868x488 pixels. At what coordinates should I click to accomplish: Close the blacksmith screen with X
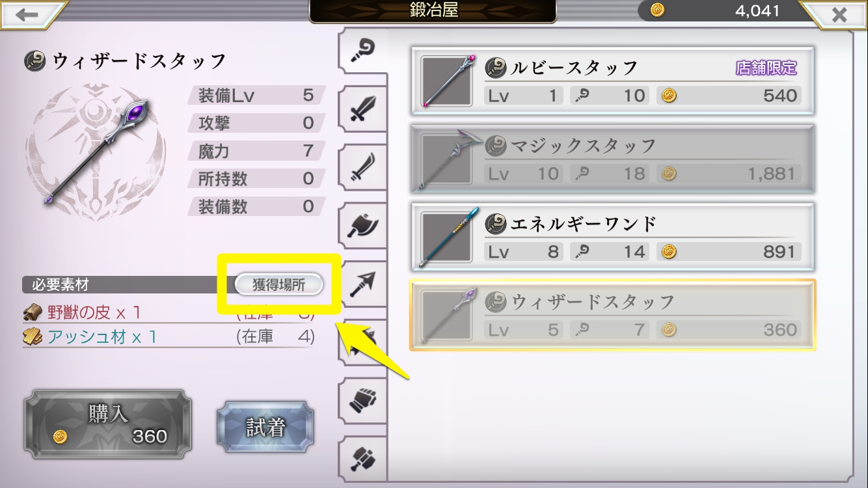(x=839, y=15)
